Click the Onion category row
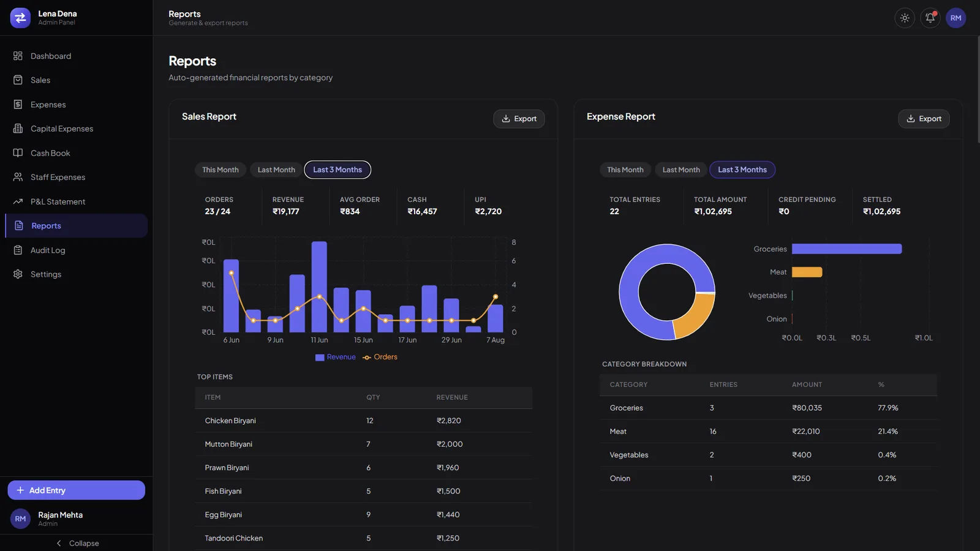 click(768, 478)
